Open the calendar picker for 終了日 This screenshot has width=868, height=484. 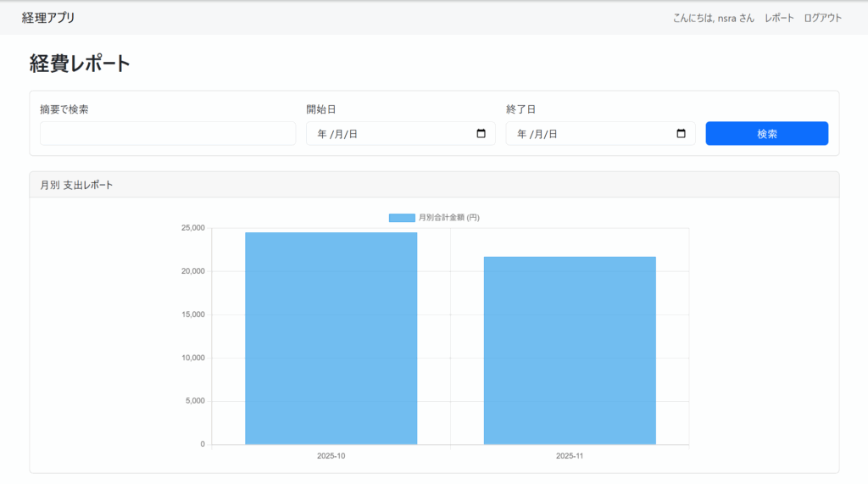[x=681, y=134]
